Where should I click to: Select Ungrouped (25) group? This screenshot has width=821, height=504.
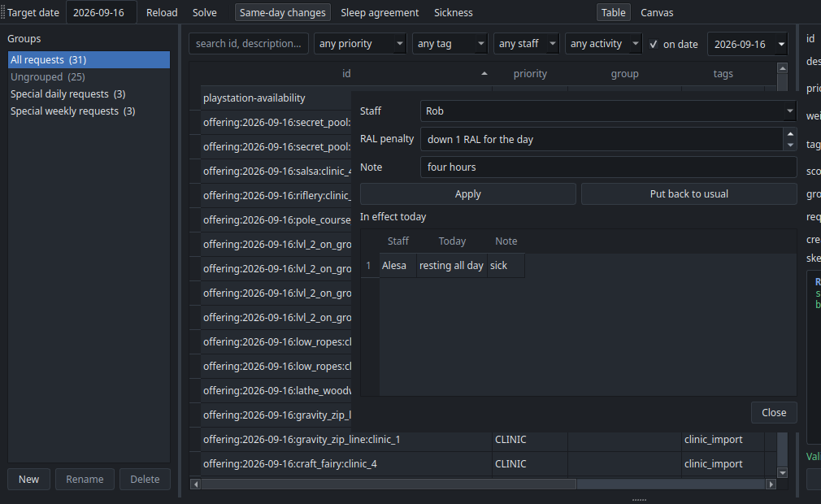[89, 77]
